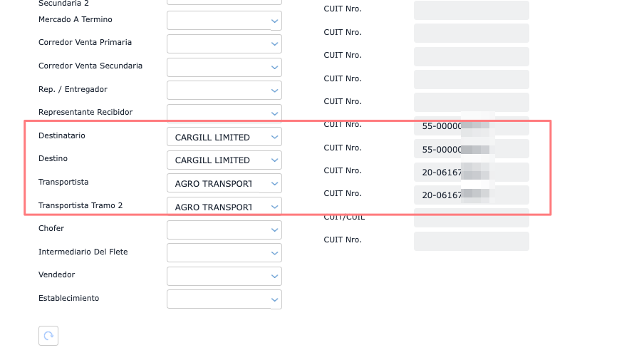Click the Destino CUIT Nro. field

click(x=471, y=149)
